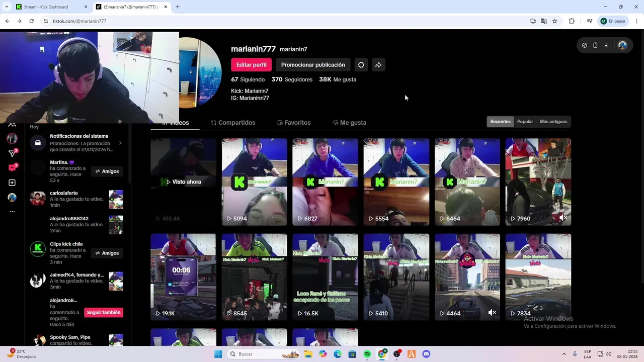The image size is (644, 362).
Task: Click the upload plus icon in sidebar
Action: (12, 183)
